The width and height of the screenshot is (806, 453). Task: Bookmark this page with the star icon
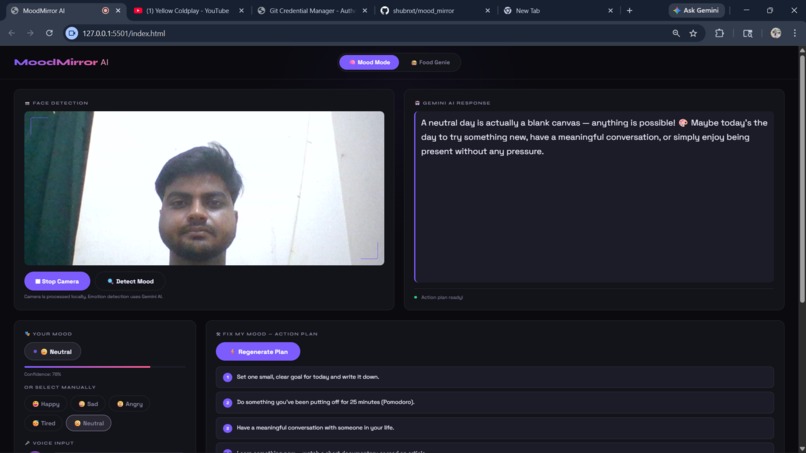click(x=693, y=33)
